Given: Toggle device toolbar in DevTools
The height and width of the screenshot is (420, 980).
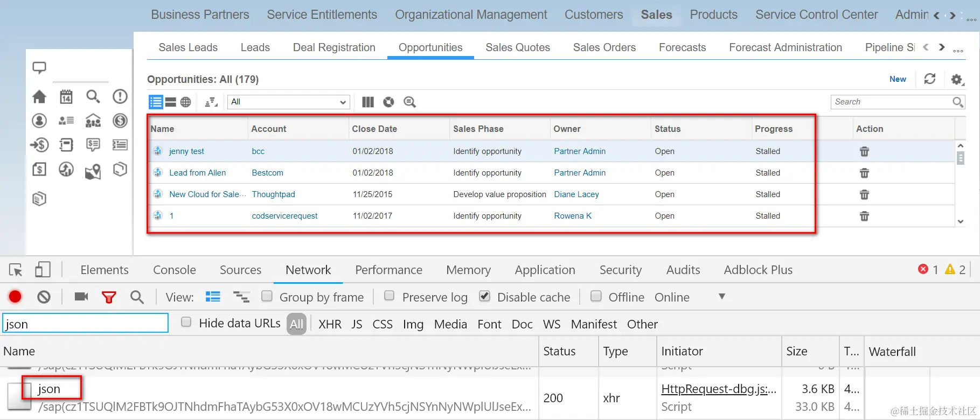Looking at the screenshot, I should 43,270.
